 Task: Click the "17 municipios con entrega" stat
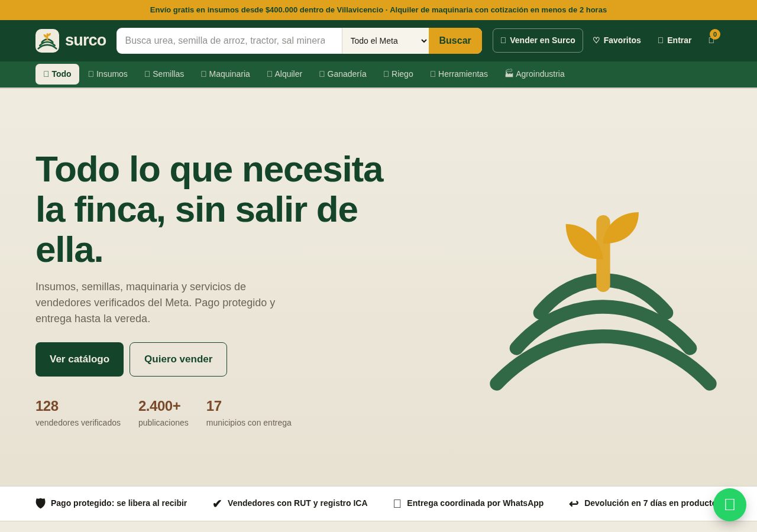(249, 413)
